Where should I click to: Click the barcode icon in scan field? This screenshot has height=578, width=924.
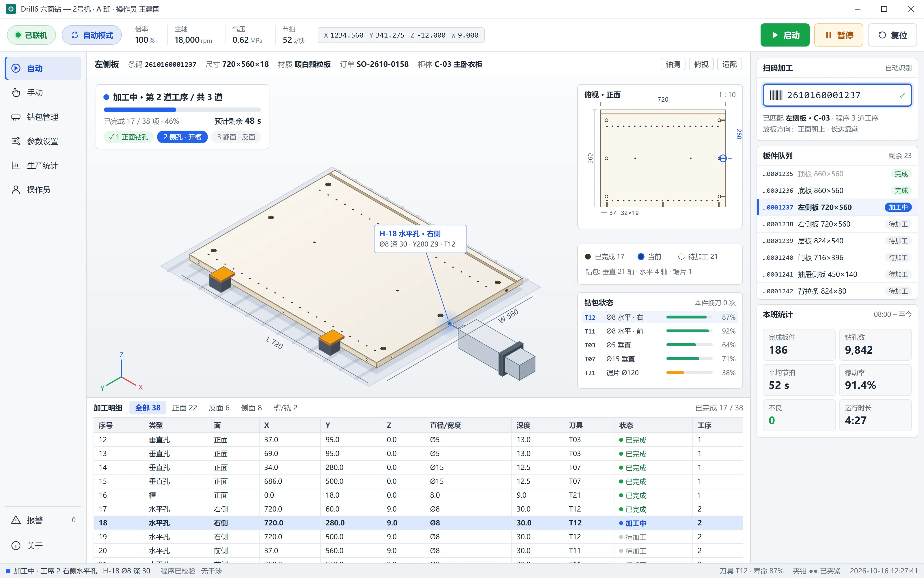click(x=776, y=95)
